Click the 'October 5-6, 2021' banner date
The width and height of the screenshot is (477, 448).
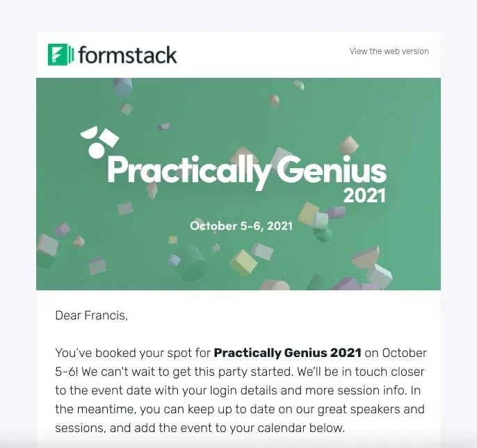click(241, 226)
